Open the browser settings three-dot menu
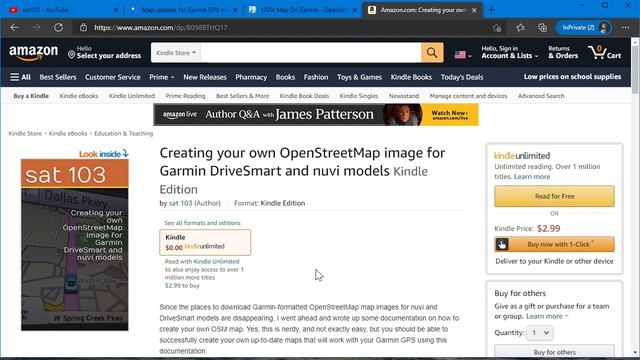 pos(625,28)
